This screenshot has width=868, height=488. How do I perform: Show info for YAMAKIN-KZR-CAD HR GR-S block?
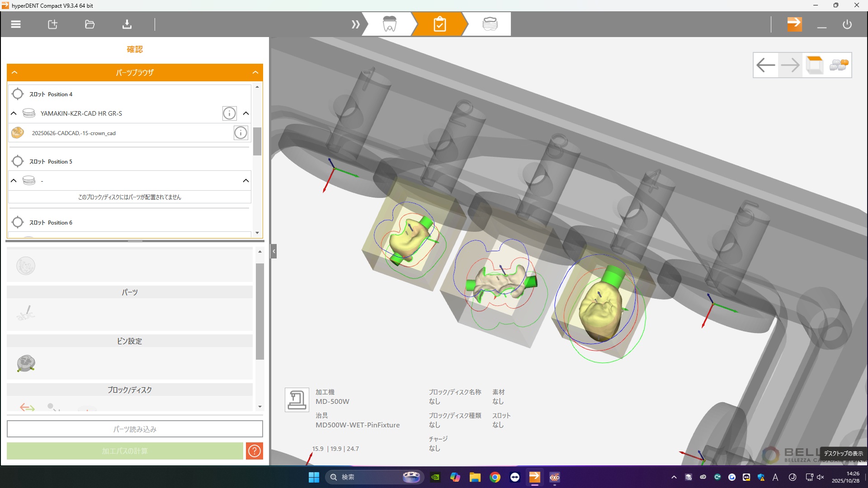click(x=229, y=113)
